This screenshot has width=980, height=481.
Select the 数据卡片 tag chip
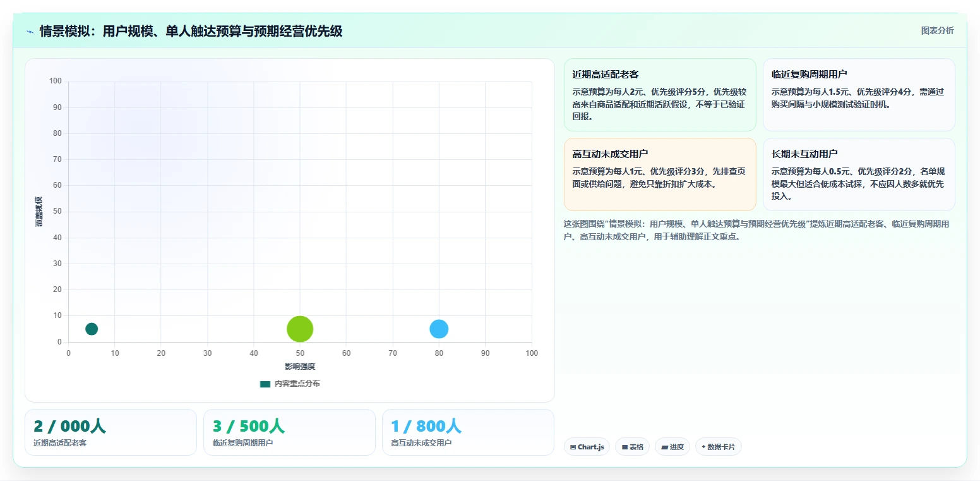pos(719,447)
